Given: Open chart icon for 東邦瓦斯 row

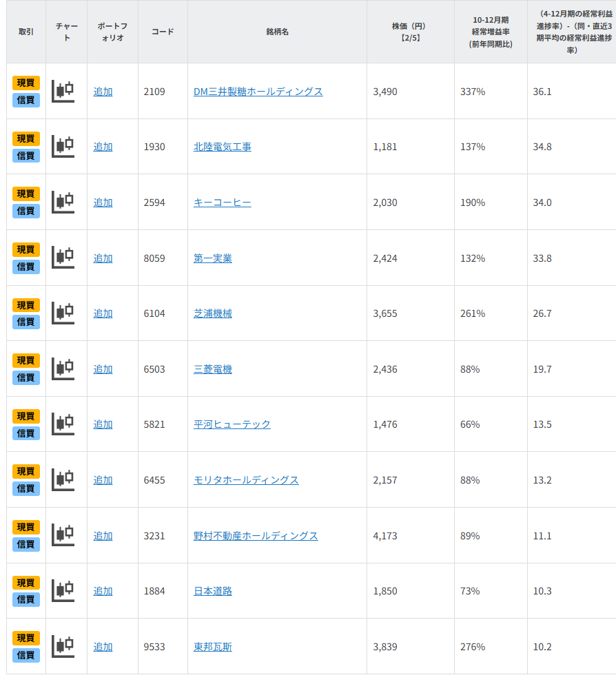Looking at the screenshot, I should tap(63, 646).
